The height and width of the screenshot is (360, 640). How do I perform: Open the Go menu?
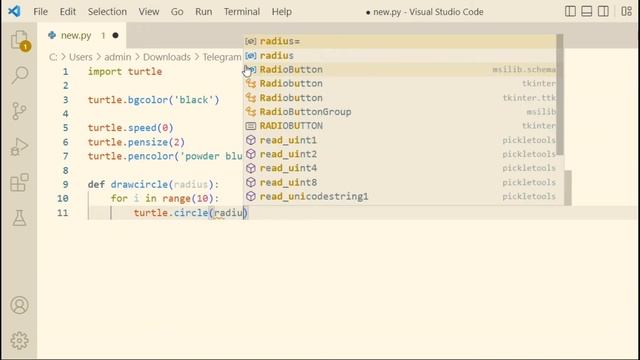177,11
